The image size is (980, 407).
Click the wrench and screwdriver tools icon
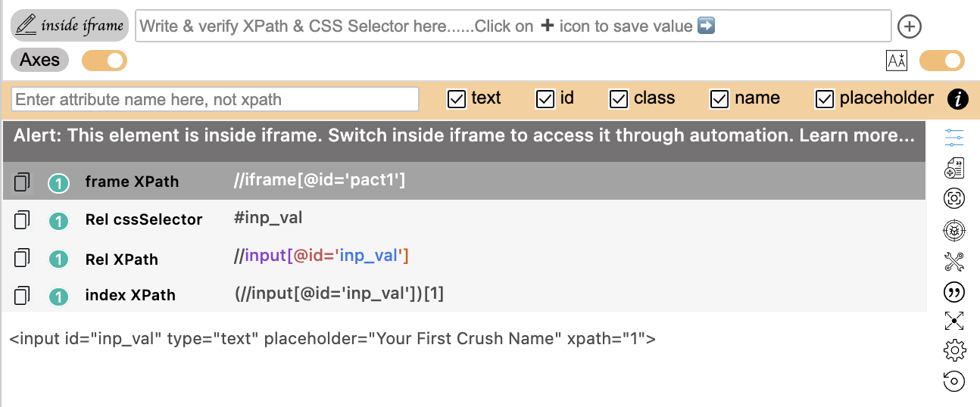coord(954,262)
